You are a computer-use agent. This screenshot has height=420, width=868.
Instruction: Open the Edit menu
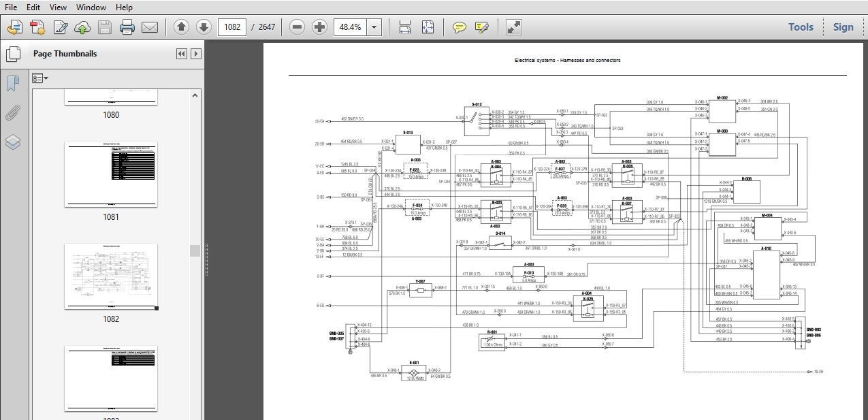(33, 7)
